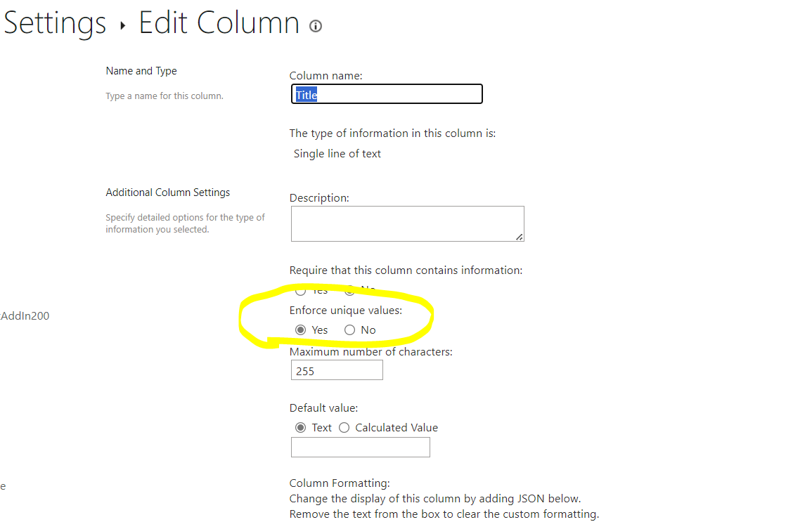Click inside the Description box
Screen dimensions: 812x522
(407, 223)
